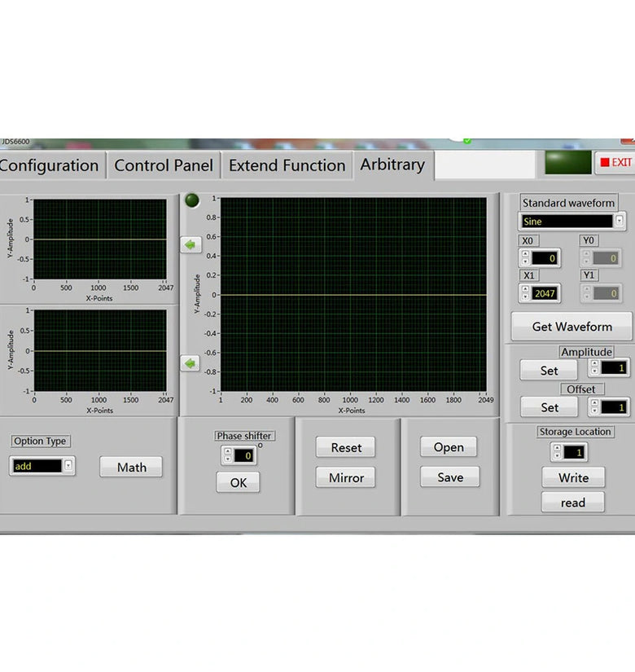Viewport: 635px width, 672px height.
Task: Open the Standard waveform Sine dropdown
Action: (620, 221)
